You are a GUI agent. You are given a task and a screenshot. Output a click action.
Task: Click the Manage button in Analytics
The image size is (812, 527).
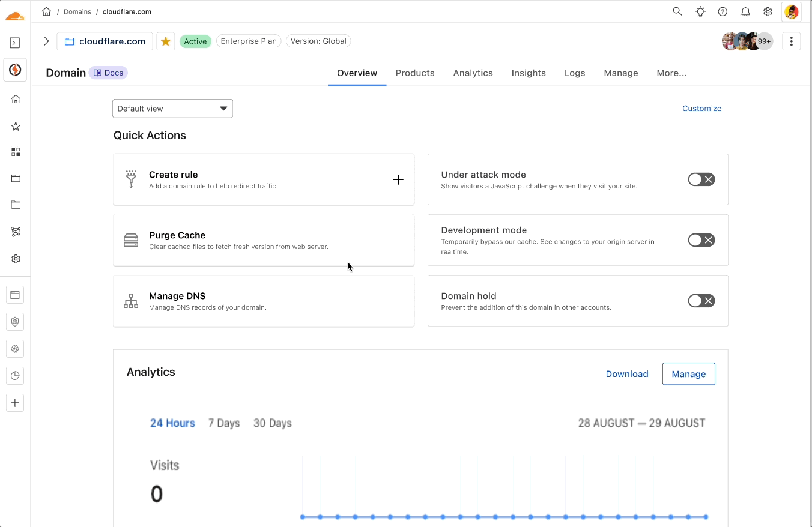click(689, 374)
